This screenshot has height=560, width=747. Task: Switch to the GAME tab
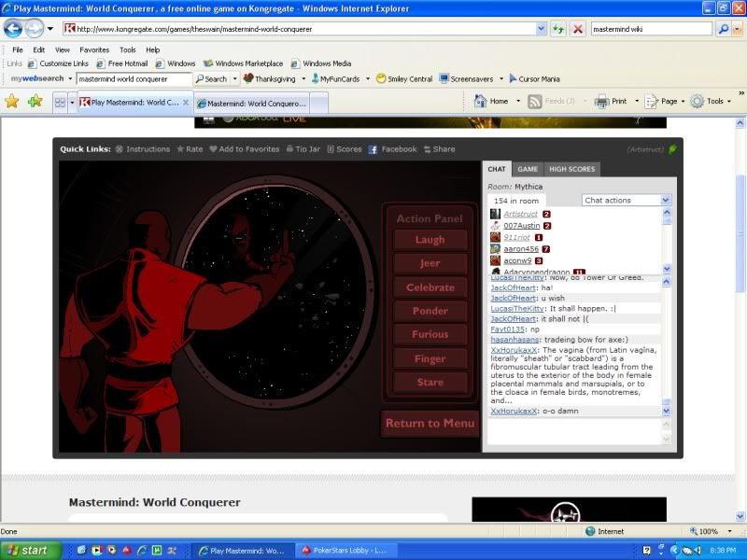tap(528, 169)
